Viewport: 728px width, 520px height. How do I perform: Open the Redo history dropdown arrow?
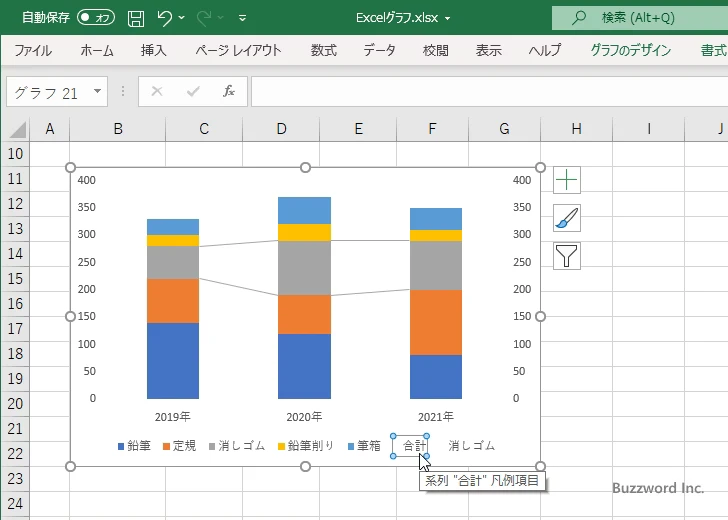point(221,18)
